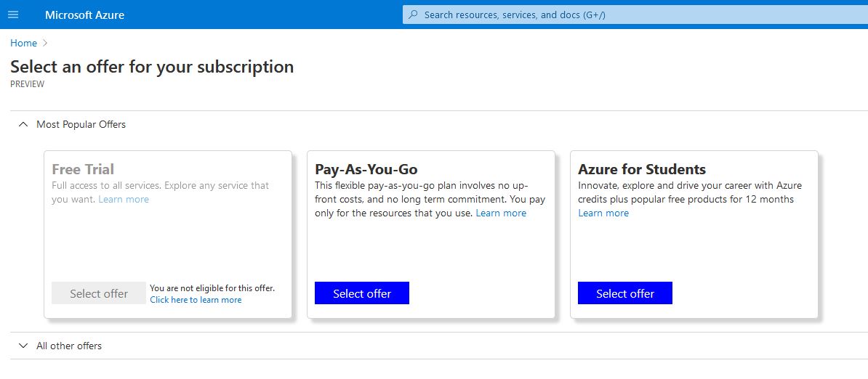Open Click here to learn more link

pyautogui.click(x=196, y=300)
